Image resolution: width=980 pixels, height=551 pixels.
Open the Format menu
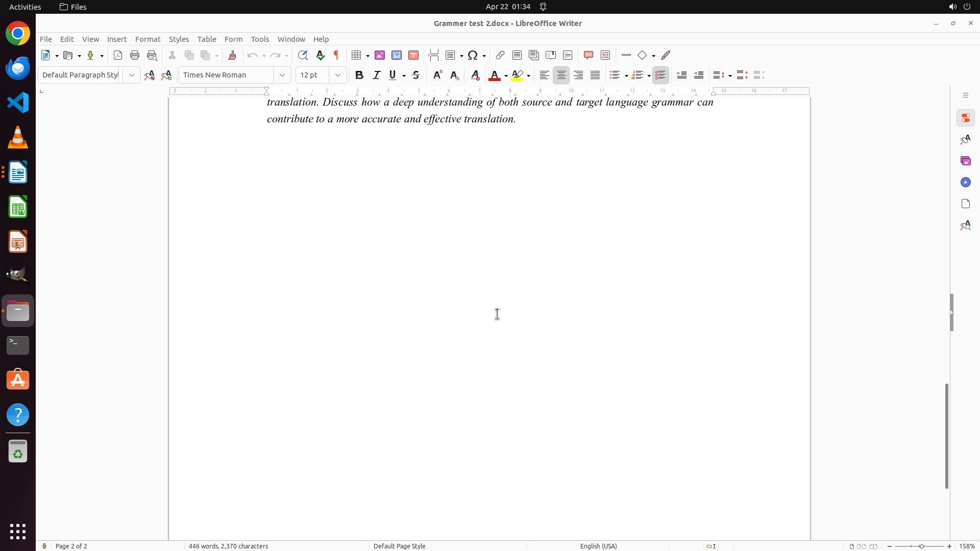point(148,39)
